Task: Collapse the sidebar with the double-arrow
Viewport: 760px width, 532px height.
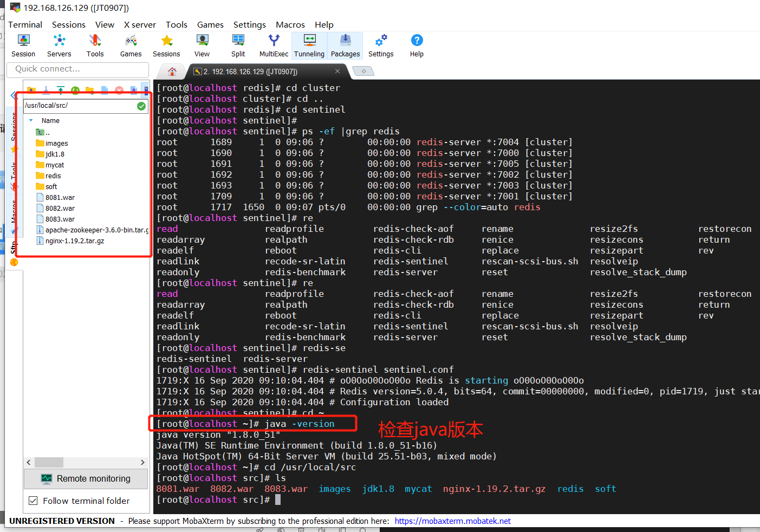Action: 13,96
